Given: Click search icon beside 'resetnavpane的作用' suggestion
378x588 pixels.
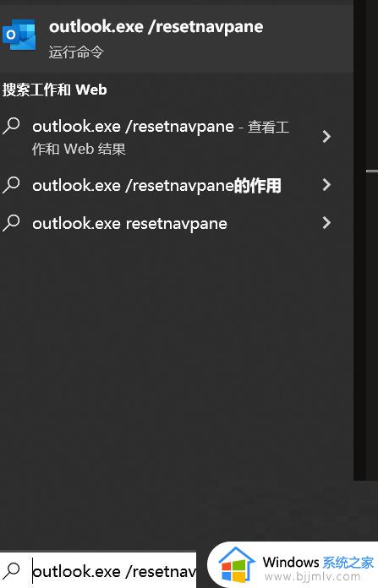Looking at the screenshot, I should point(11,185).
